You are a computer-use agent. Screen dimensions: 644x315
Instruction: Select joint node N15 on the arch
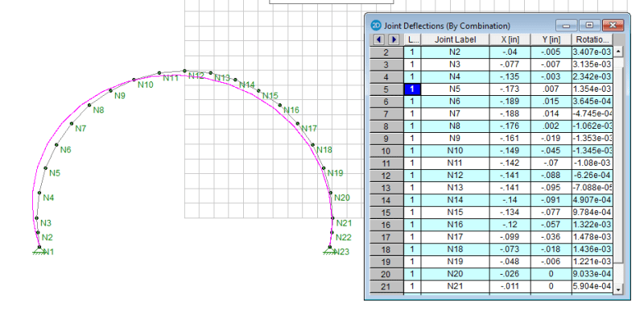pos(258,90)
